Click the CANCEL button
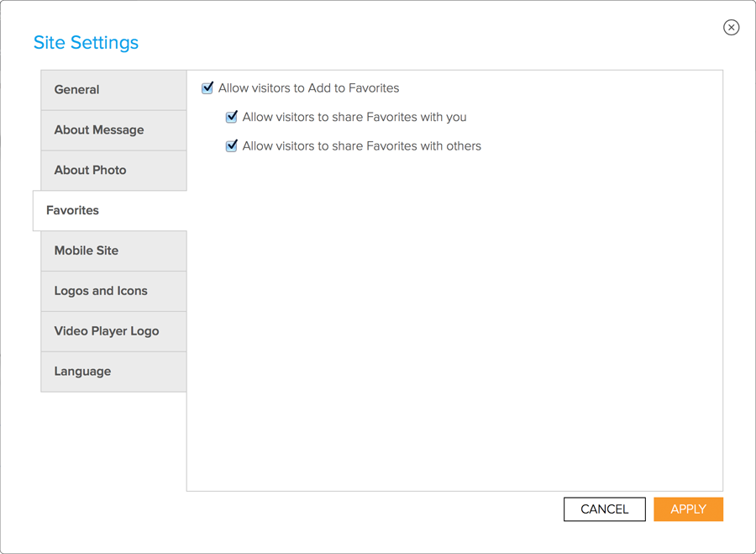Screen dimensions: 756x554 (x=604, y=509)
